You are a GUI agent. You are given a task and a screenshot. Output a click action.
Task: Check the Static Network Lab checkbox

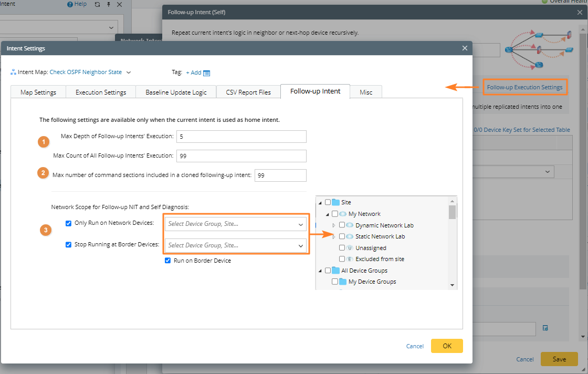click(342, 237)
